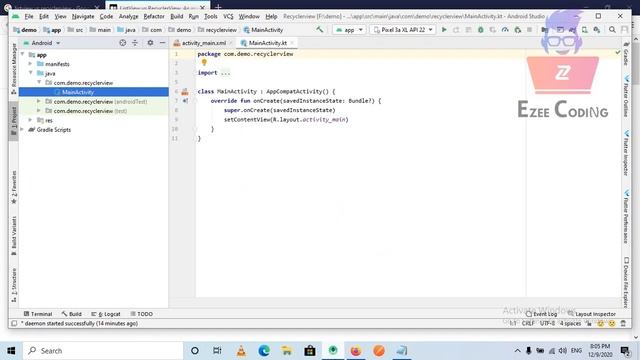Open the File menu
Screen dimensions: 640x360
click(x=29, y=16)
